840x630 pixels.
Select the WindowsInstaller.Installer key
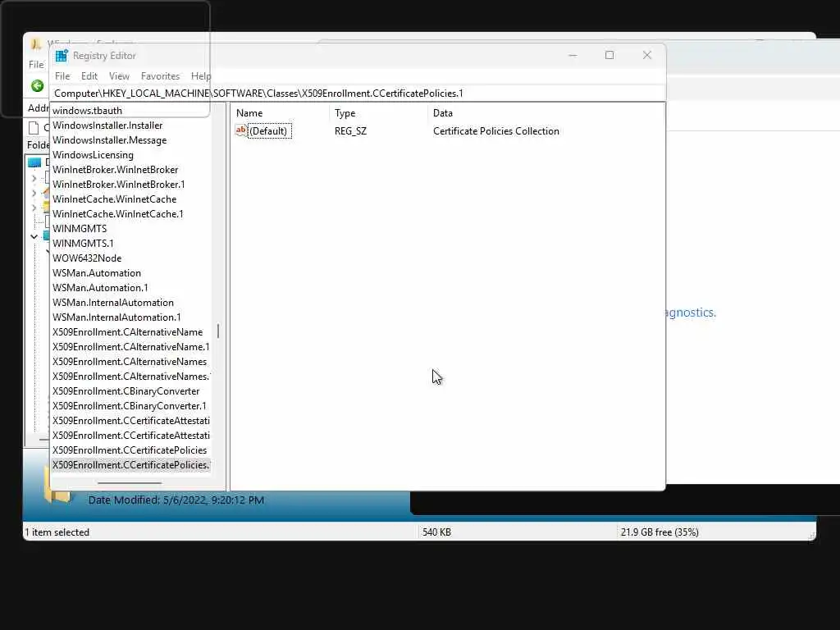click(x=107, y=126)
